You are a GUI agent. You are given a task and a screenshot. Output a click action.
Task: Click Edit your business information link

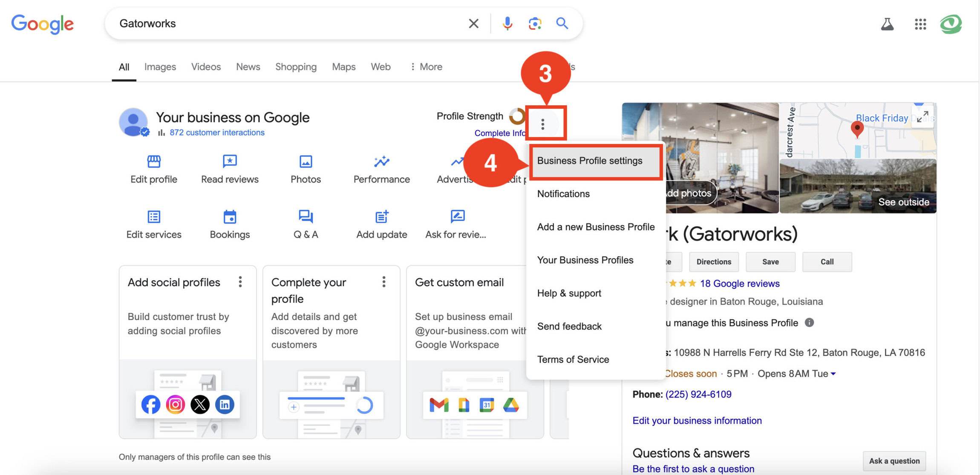pyautogui.click(x=697, y=420)
